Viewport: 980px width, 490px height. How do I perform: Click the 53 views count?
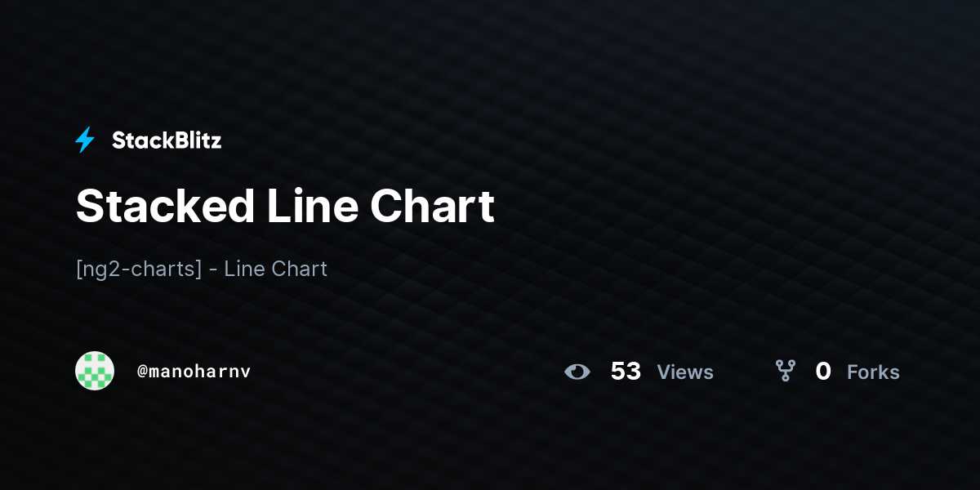coord(626,372)
